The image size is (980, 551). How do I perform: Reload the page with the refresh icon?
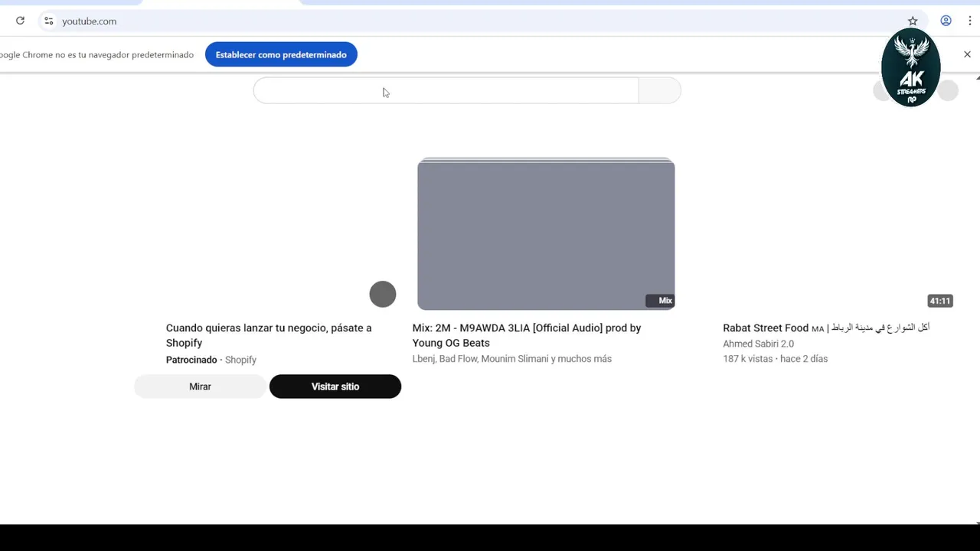[20, 21]
